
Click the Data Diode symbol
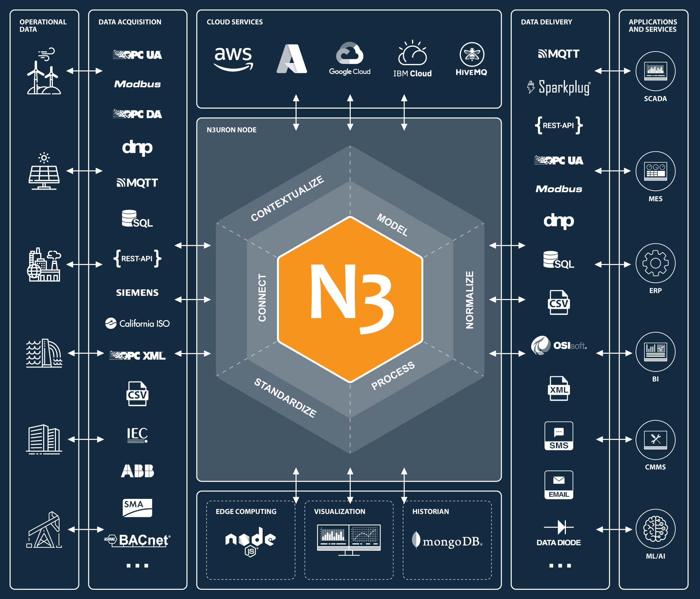pos(559,527)
